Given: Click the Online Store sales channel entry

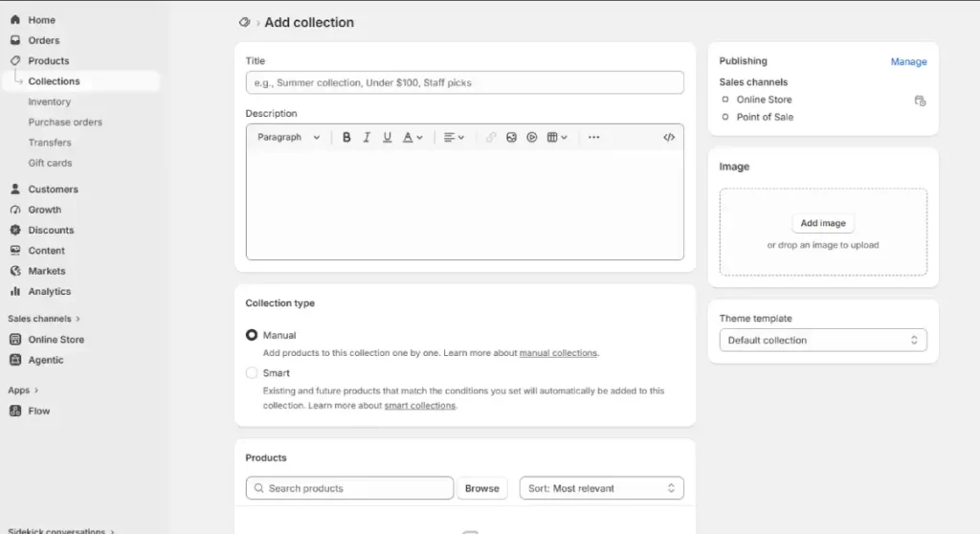Looking at the screenshot, I should [x=764, y=100].
